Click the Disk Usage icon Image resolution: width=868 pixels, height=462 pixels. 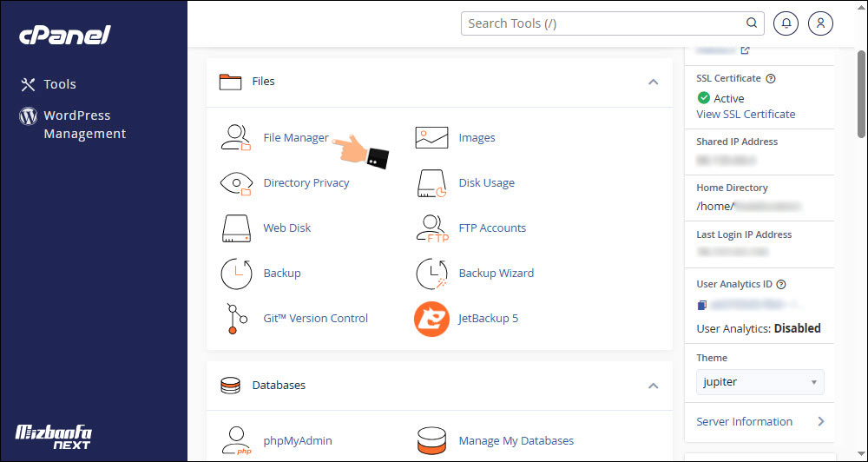tap(431, 183)
